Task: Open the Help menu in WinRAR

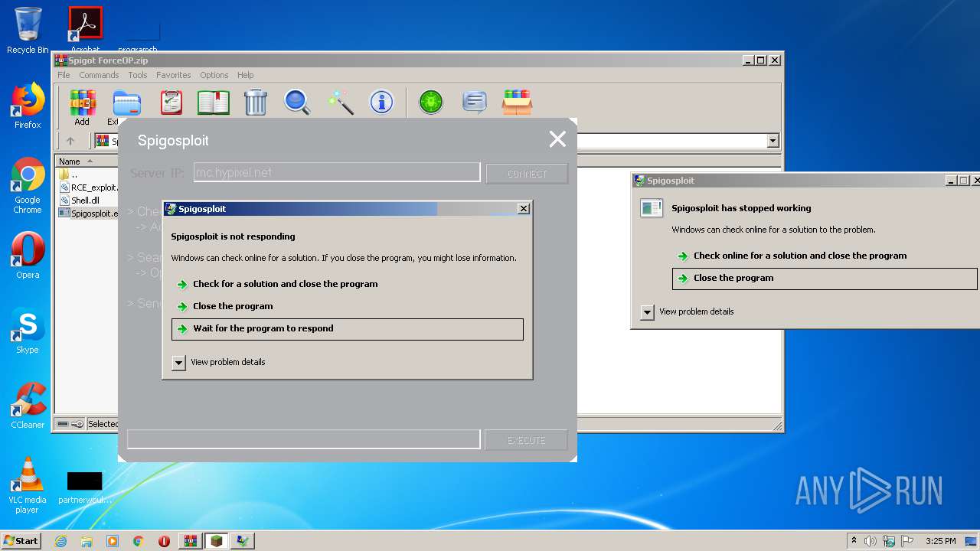Action: 245,75
